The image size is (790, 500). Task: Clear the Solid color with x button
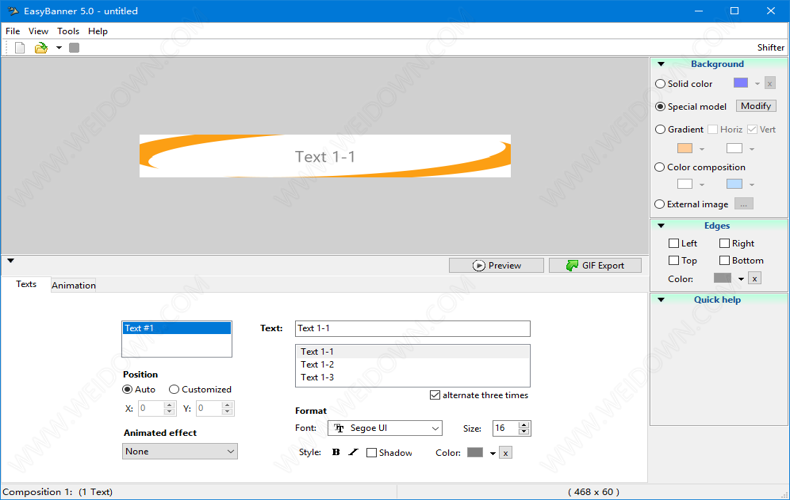tap(770, 84)
